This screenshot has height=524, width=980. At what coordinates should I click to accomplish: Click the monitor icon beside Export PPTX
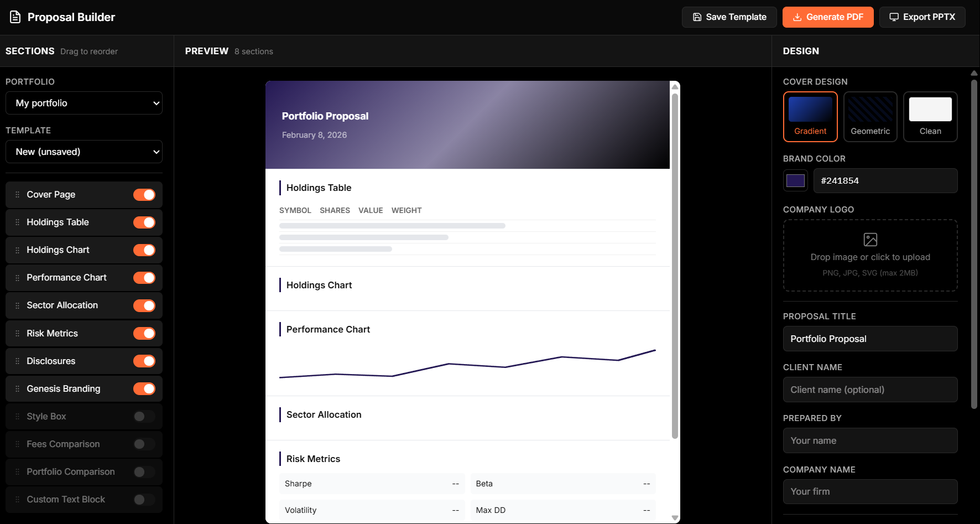[894, 17]
